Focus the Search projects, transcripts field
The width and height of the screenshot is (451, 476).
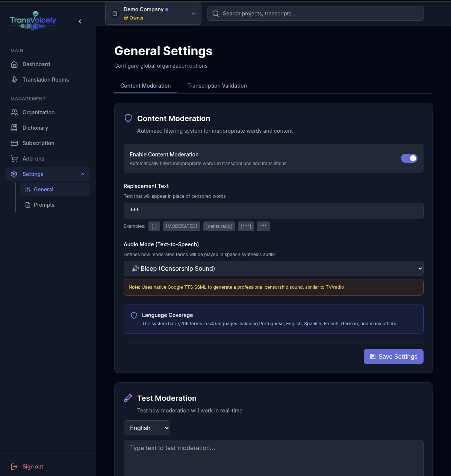316,14
